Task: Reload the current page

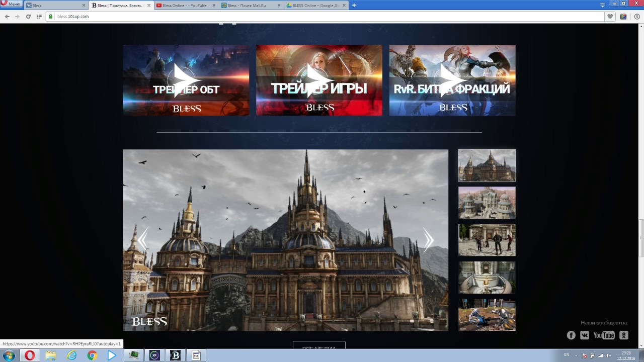Action: pos(28,17)
